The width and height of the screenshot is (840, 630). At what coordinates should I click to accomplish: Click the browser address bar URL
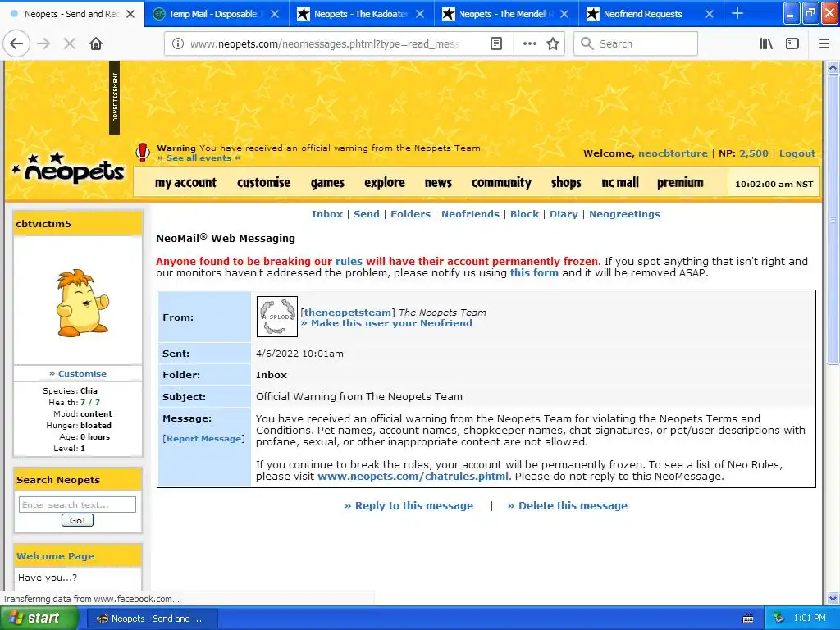click(x=324, y=44)
